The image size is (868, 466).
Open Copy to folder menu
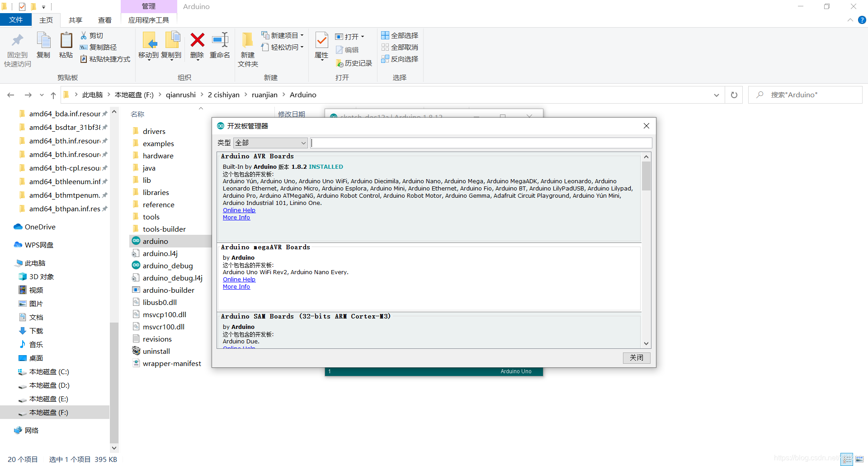171,46
